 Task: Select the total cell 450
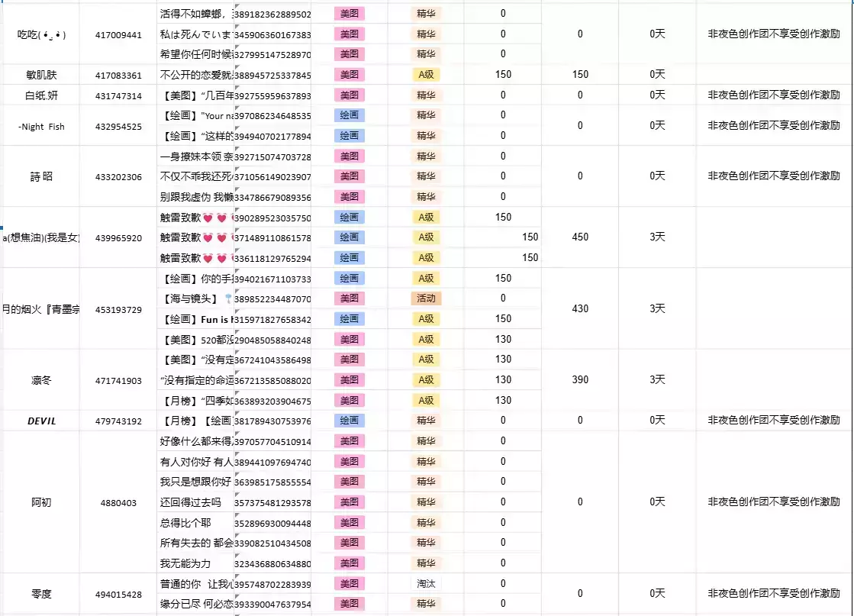pos(580,237)
